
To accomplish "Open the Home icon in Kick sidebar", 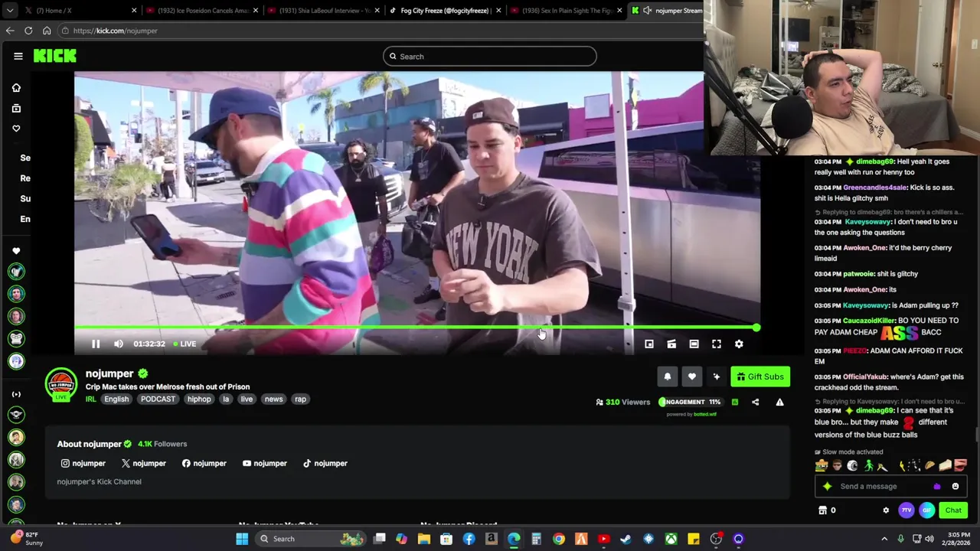I will [x=16, y=88].
